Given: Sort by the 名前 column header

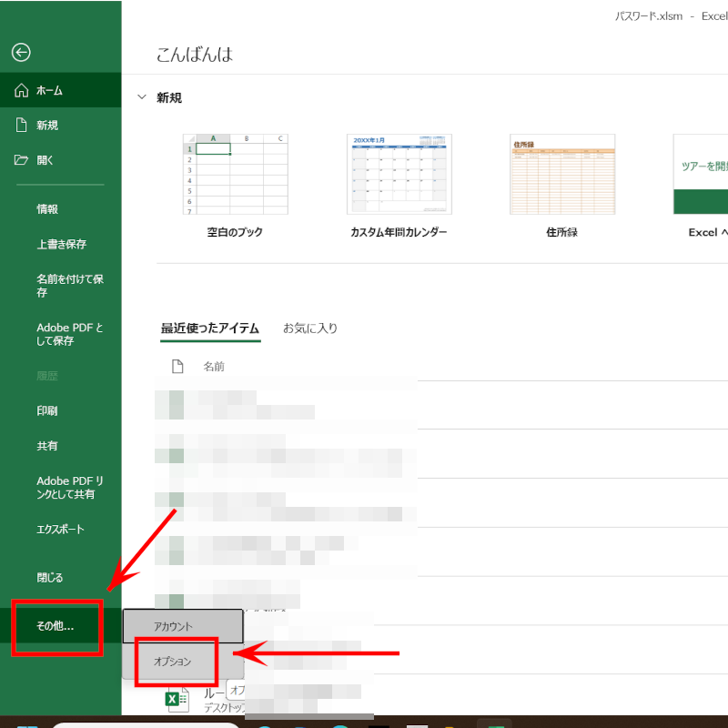Looking at the screenshot, I should [x=214, y=367].
